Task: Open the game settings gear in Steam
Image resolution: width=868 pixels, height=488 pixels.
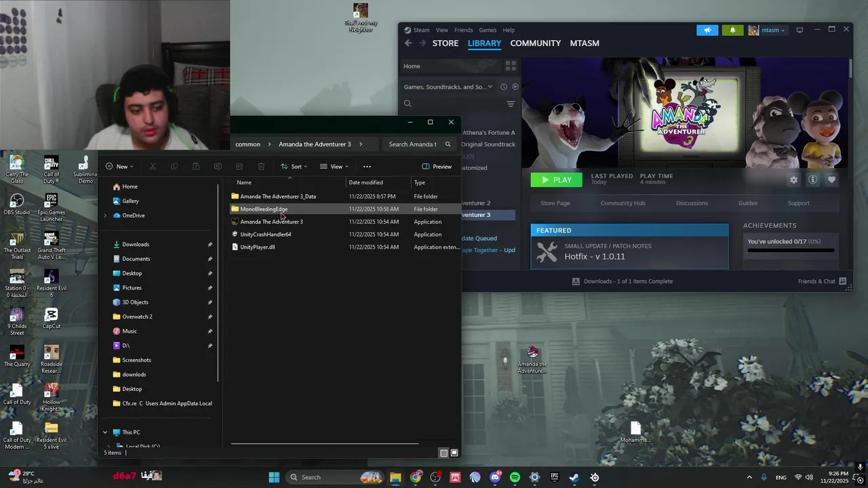Action: [793, 180]
